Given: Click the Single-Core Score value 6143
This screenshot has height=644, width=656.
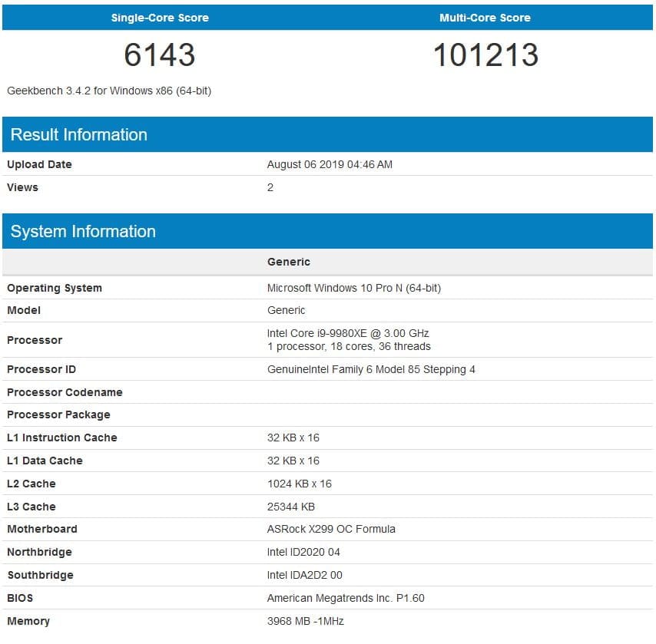Looking at the screenshot, I should [160, 54].
